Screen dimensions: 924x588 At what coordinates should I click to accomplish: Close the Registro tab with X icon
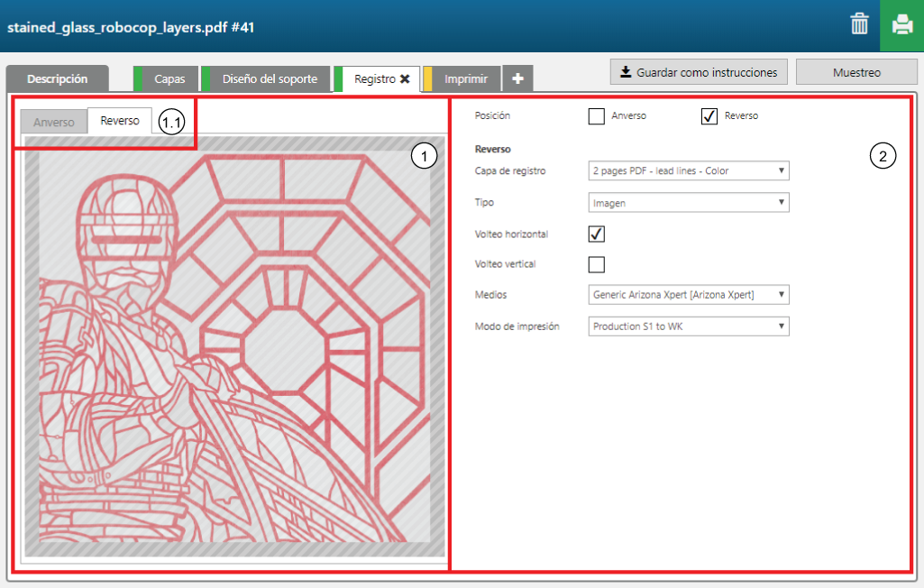click(x=405, y=78)
